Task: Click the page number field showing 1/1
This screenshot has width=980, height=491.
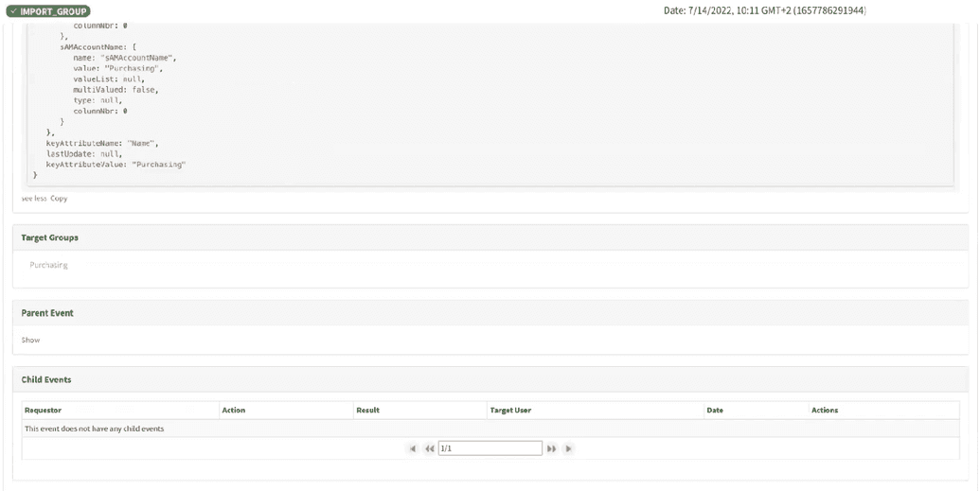Action: point(490,448)
